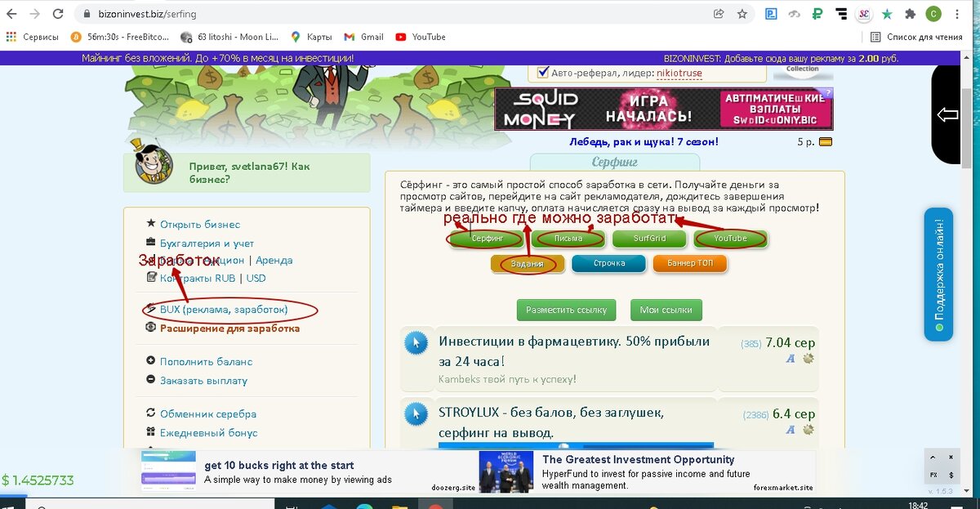
Task: Open Ежедневный бонус in sidebar
Action: pyautogui.click(x=208, y=432)
